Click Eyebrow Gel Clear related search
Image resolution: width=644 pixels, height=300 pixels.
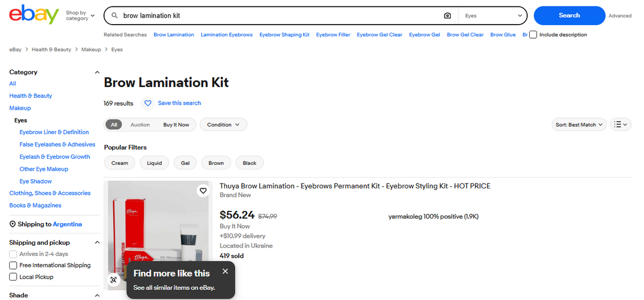(379, 34)
